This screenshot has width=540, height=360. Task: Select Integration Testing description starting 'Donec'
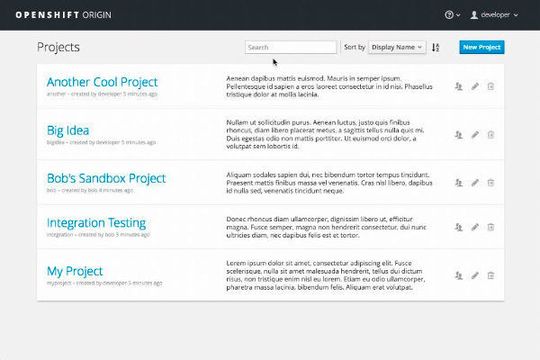(x=326, y=227)
